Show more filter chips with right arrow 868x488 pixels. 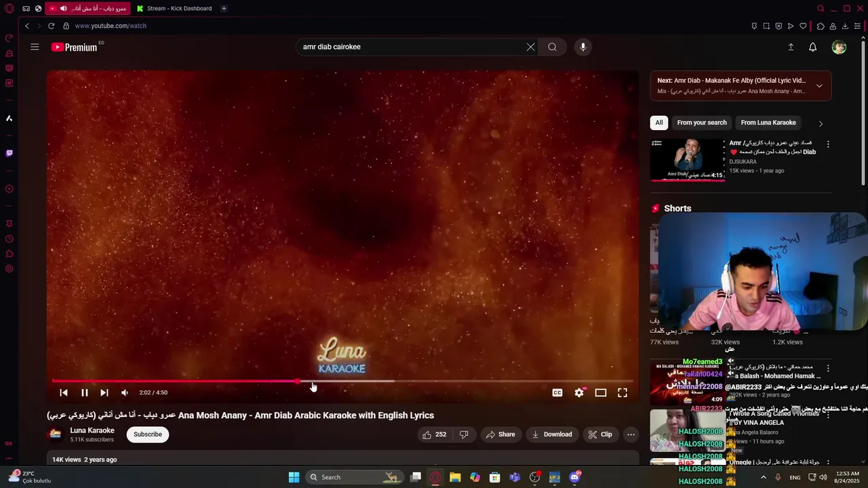(821, 123)
